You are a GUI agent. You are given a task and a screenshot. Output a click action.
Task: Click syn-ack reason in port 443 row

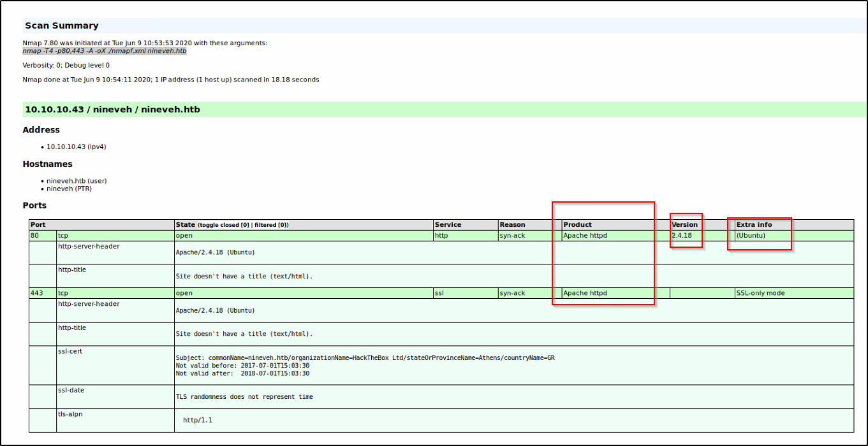[x=530, y=293]
